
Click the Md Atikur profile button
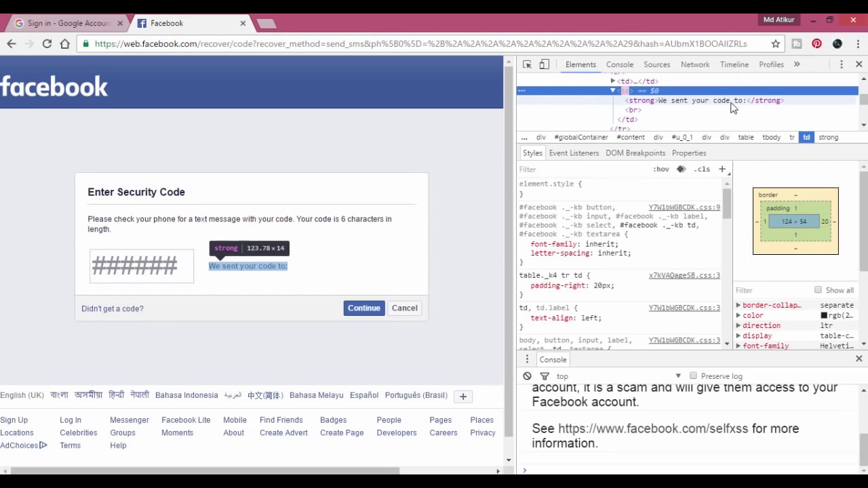[x=778, y=20]
